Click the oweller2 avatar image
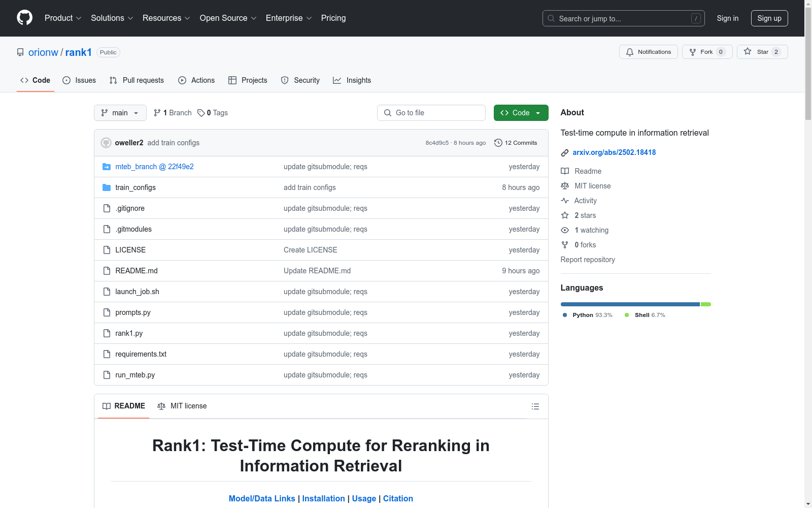 point(106,143)
